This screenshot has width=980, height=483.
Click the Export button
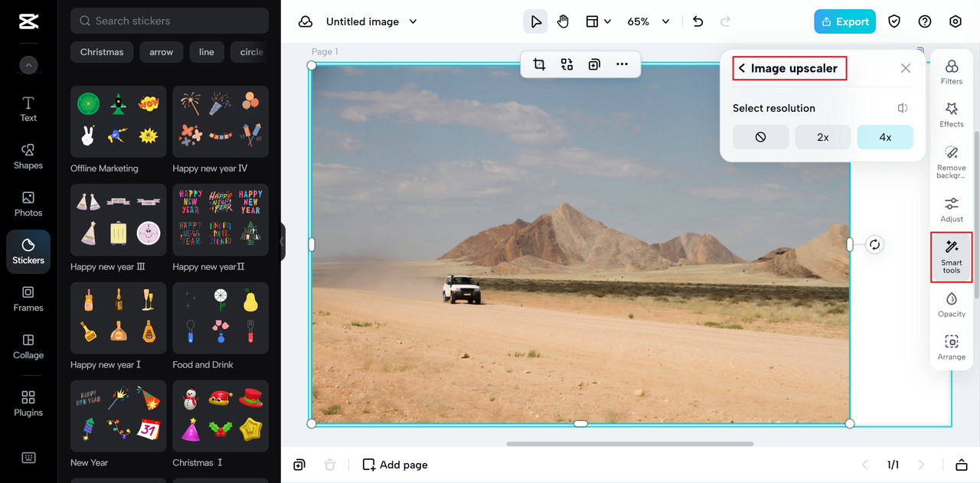tap(844, 21)
